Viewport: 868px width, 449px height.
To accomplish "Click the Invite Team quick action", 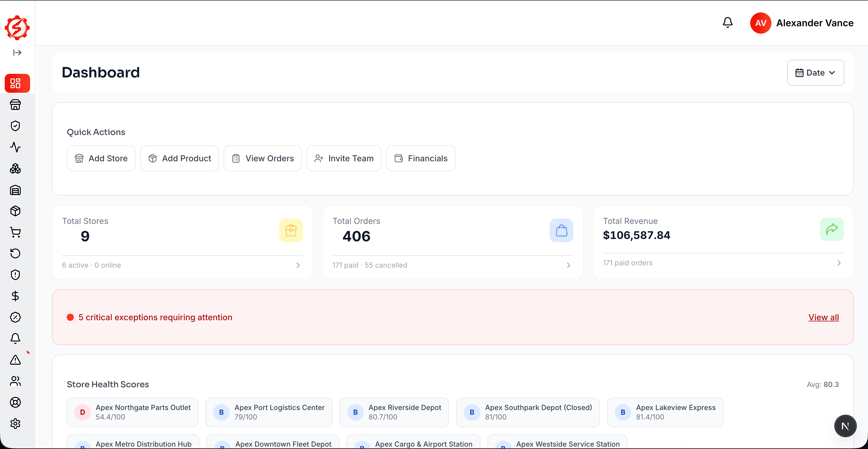I will coord(344,158).
